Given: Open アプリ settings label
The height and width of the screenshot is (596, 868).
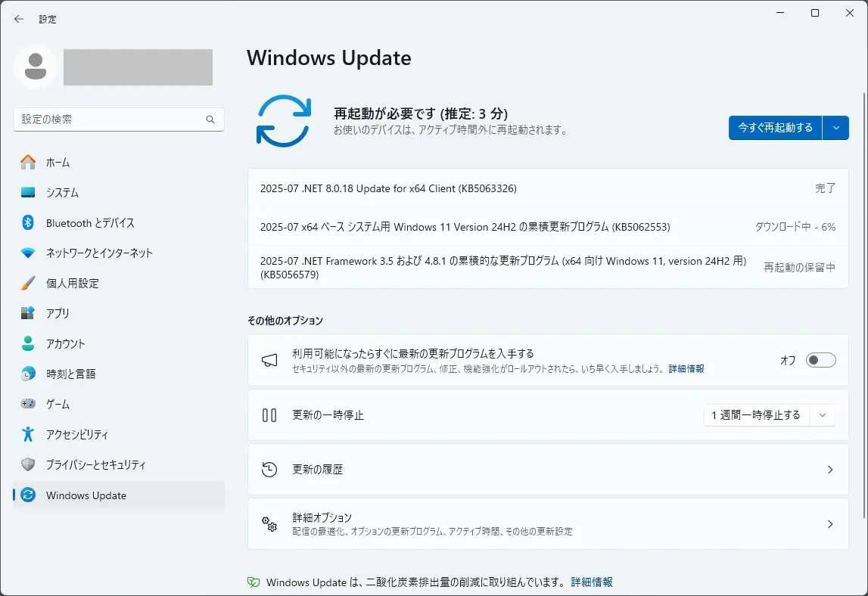Looking at the screenshot, I should (58, 313).
